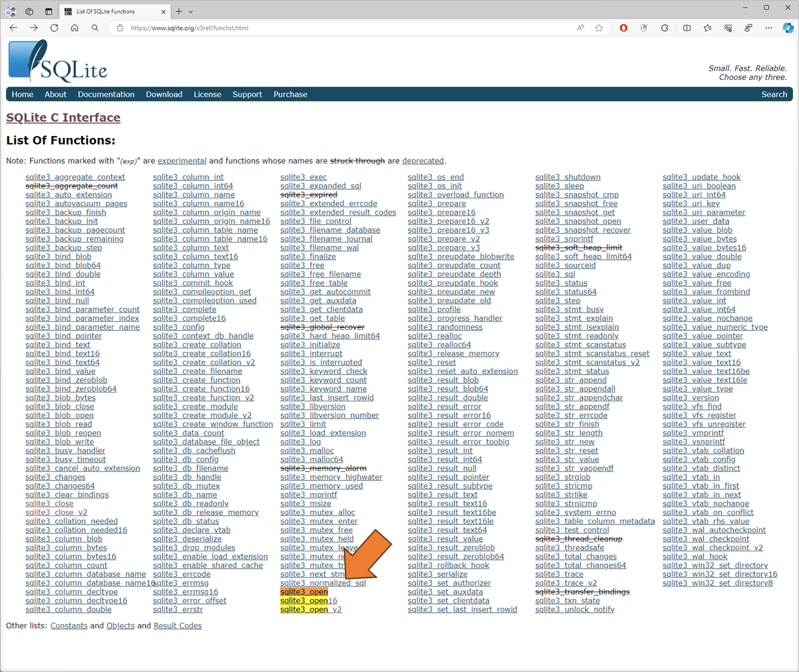
Task: Open About in SQLite navigation bar
Action: pyautogui.click(x=56, y=94)
